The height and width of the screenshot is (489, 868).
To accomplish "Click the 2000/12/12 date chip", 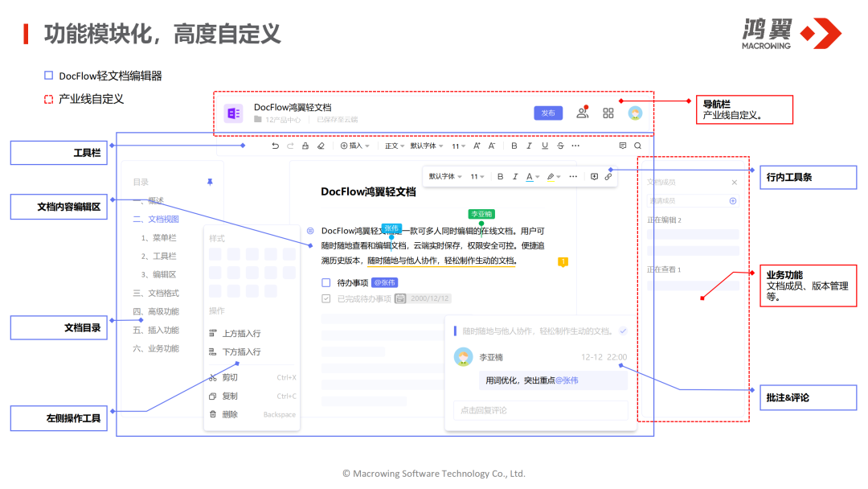I will 429,298.
